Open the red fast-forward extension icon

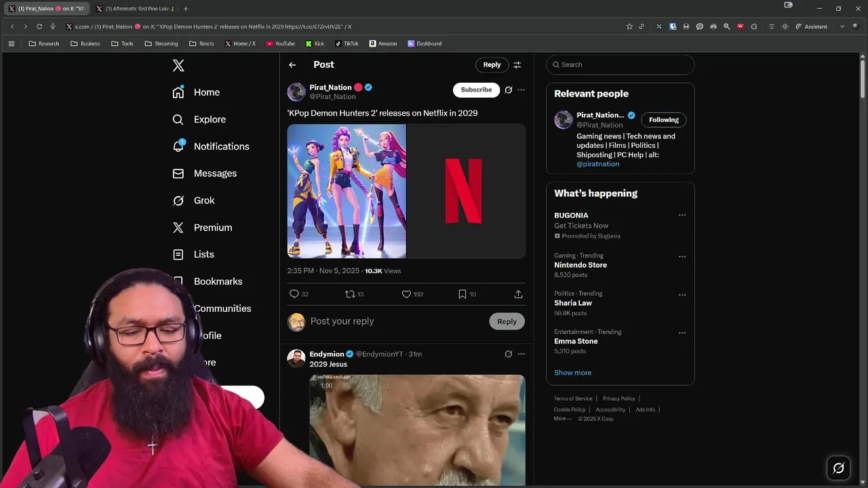click(x=740, y=26)
